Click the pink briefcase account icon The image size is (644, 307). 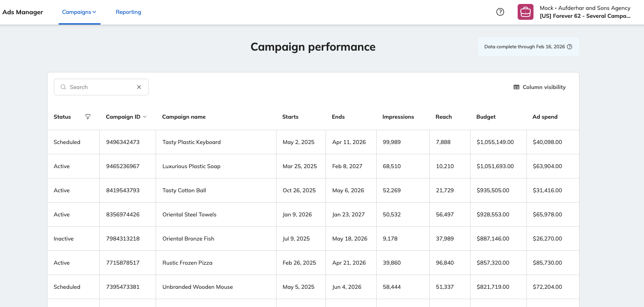(x=526, y=12)
